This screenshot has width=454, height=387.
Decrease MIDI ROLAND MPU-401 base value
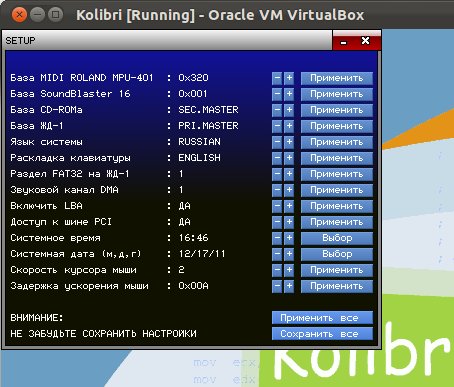click(x=277, y=78)
